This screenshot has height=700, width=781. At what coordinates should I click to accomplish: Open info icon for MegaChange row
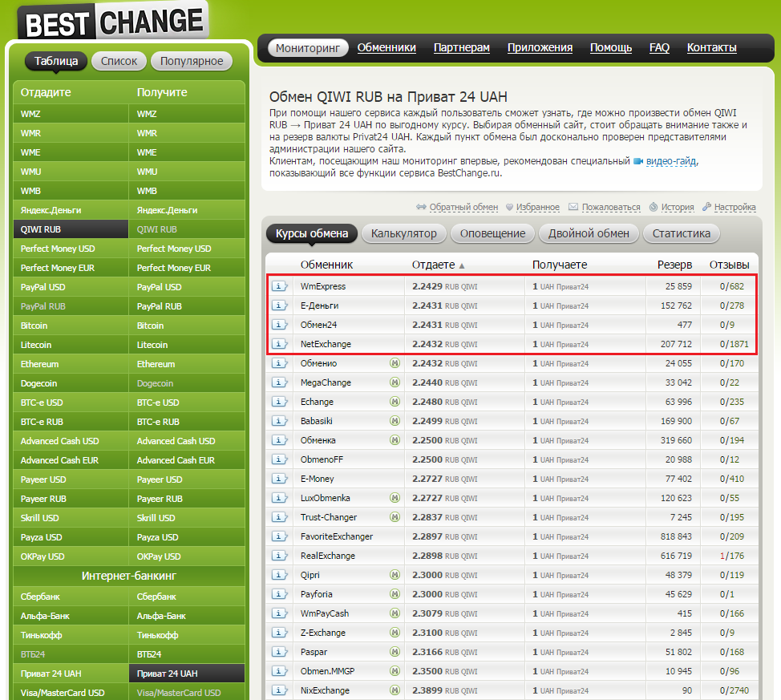pos(279,382)
